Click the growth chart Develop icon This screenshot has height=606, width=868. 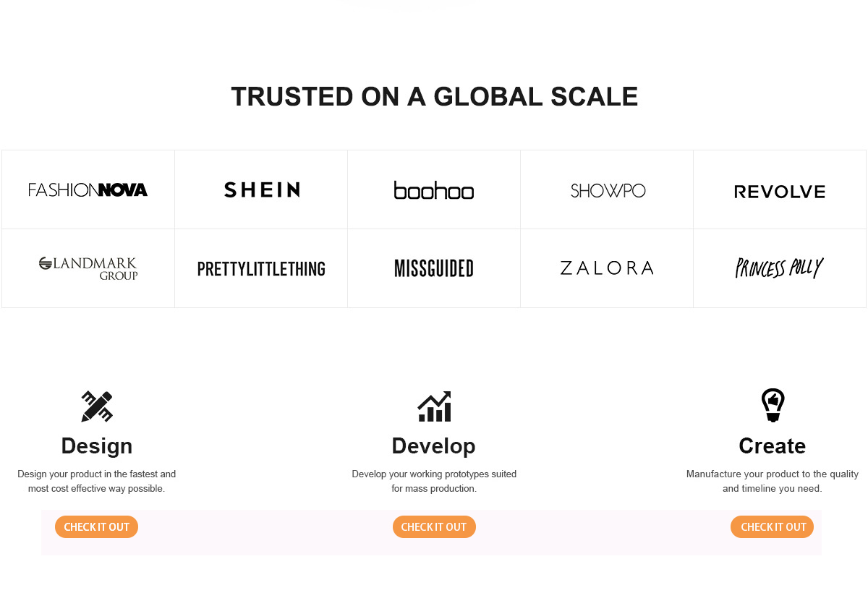click(434, 406)
